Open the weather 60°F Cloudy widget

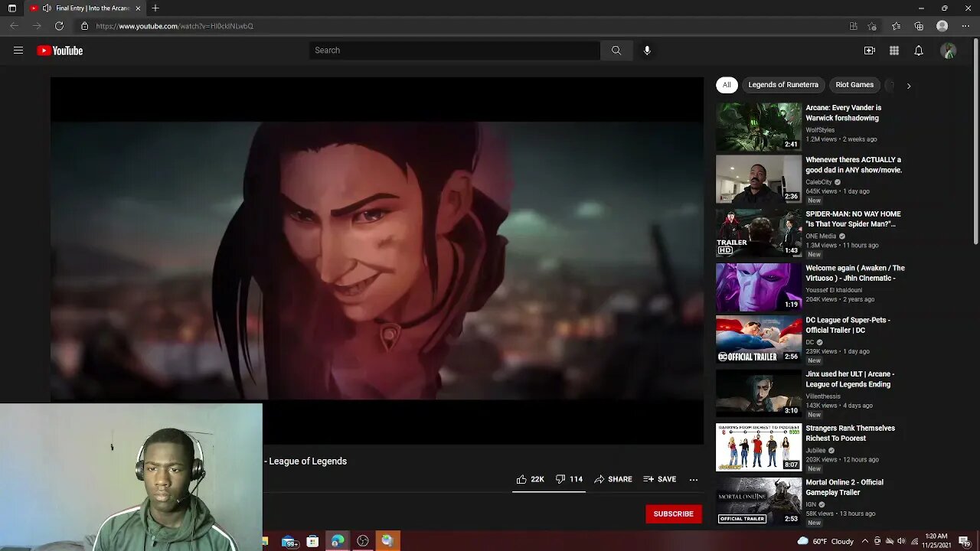point(825,541)
